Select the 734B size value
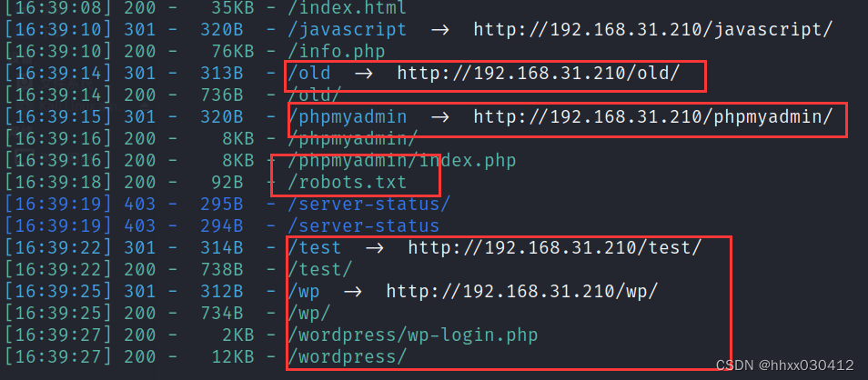868x380 pixels. (x=222, y=314)
